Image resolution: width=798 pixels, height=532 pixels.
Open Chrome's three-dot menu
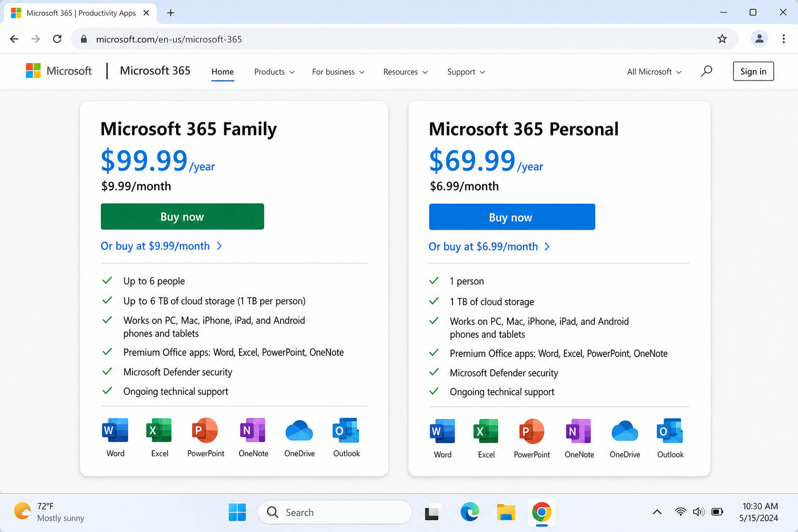[x=783, y=39]
